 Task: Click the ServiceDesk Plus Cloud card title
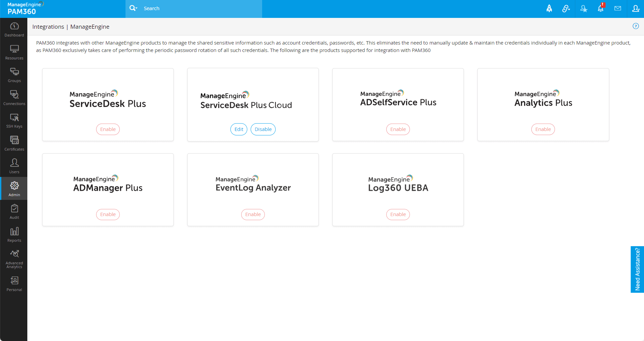246,101
